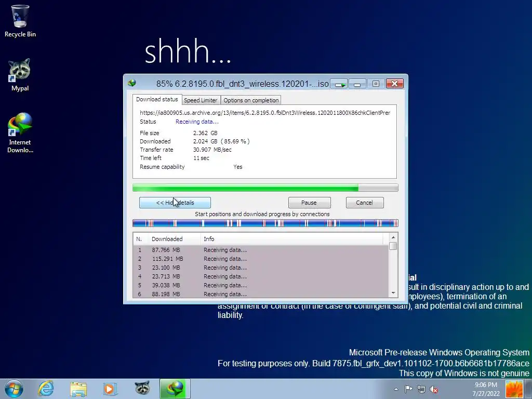Click the 30.907 MB/sec transfer rate value

click(x=212, y=150)
